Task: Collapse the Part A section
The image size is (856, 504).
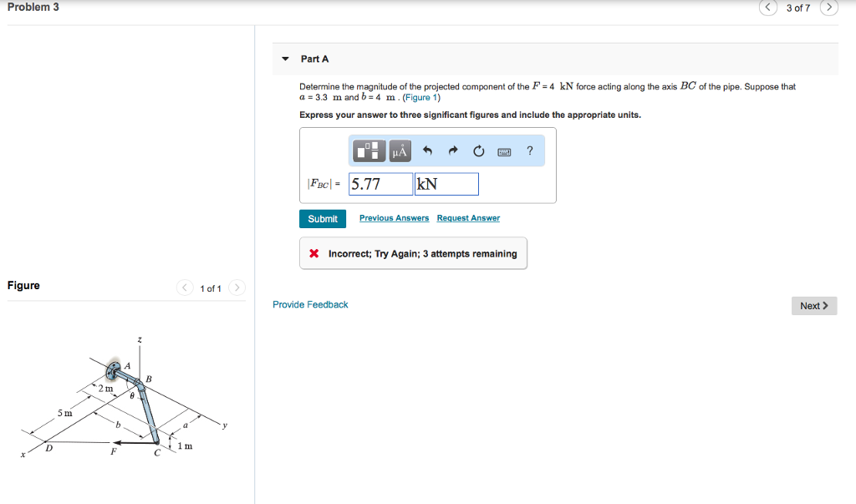Action: pyautogui.click(x=287, y=59)
